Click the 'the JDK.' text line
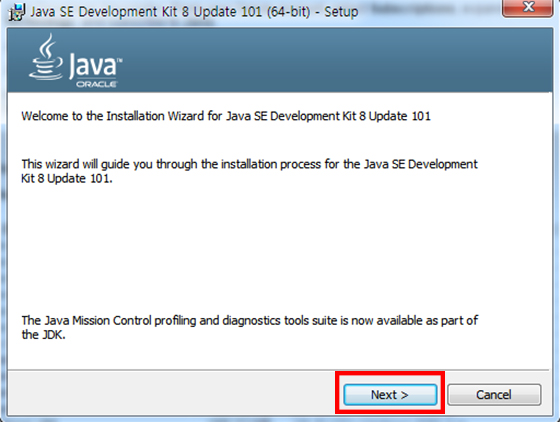Image resolution: width=560 pixels, height=422 pixels. coord(43,335)
